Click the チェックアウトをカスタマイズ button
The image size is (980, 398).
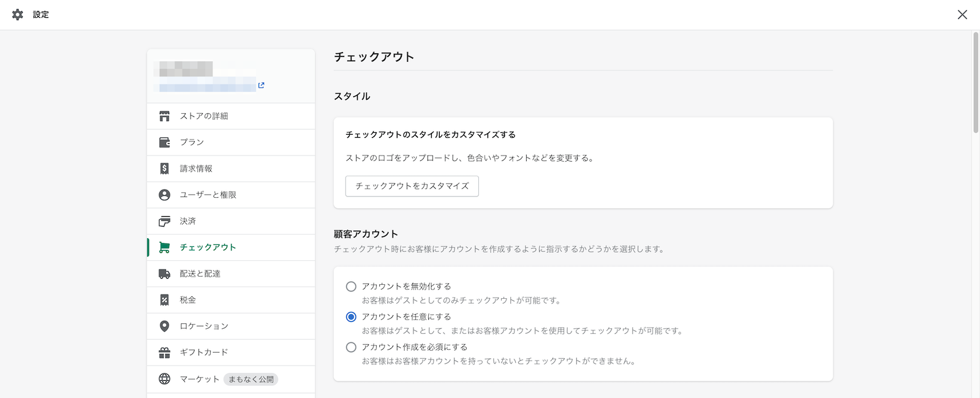click(412, 186)
